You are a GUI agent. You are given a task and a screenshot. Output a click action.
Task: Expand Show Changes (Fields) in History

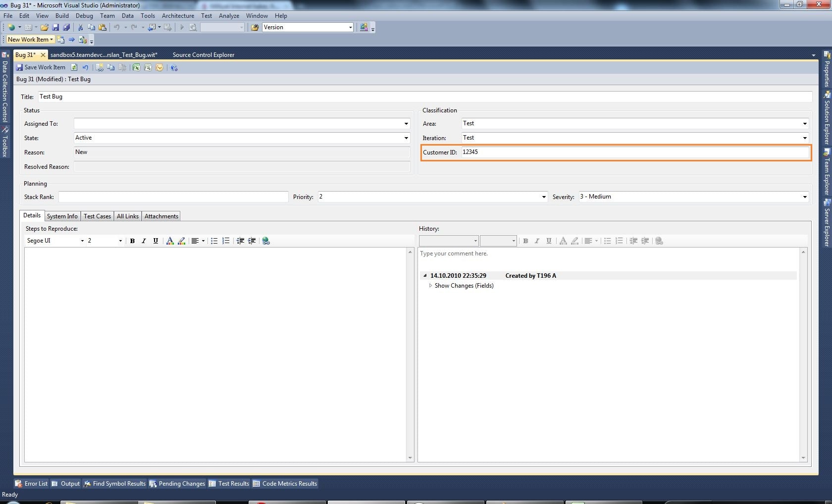coord(431,286)
